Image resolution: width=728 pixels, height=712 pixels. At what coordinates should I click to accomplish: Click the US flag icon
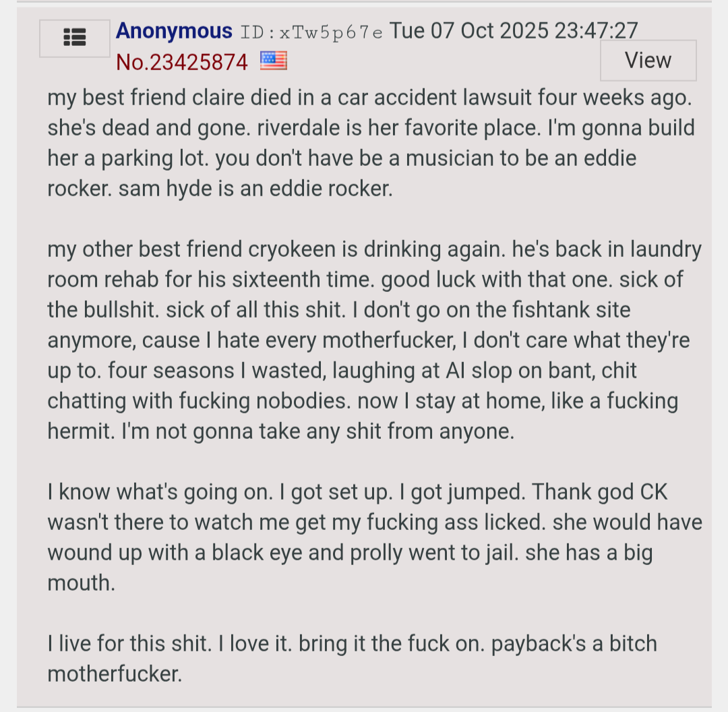(x=273, y=61)
